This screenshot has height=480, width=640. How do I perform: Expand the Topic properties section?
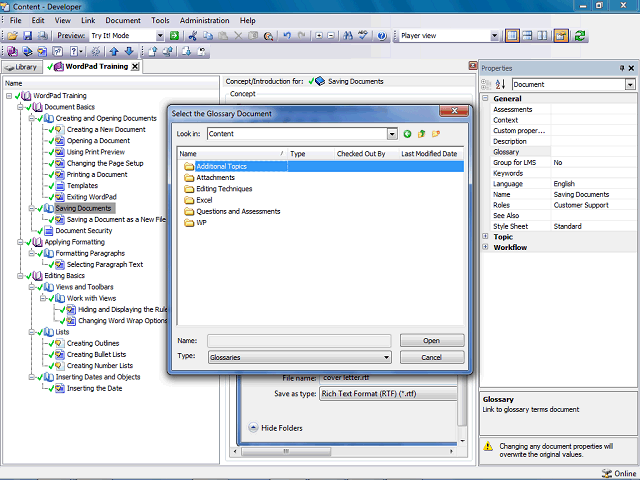485,236
